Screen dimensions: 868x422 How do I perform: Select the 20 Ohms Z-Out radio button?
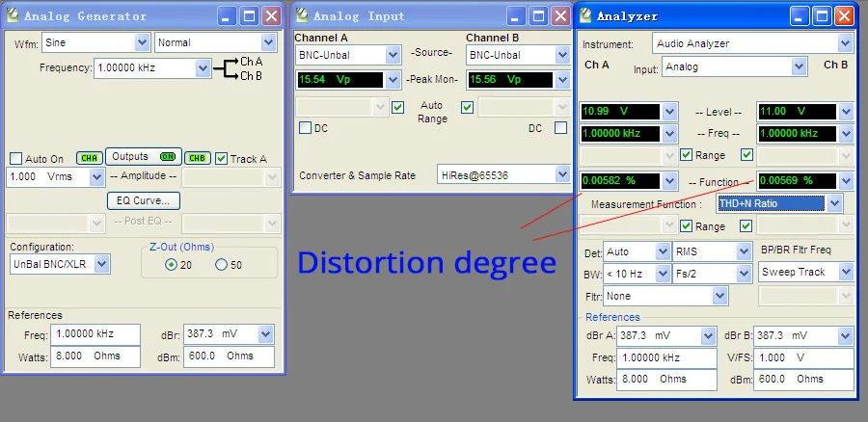(x=171, y=265)
